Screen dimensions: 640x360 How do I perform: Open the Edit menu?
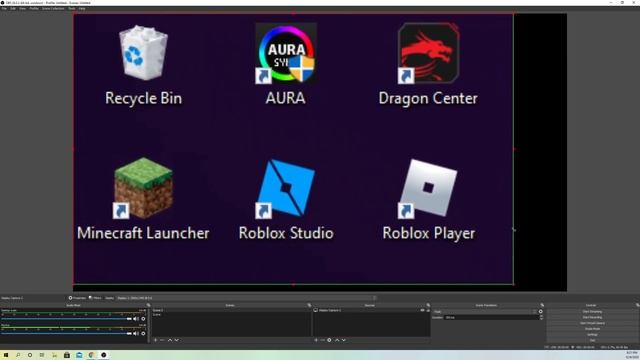pyautogui.click(x=13, y=8)
